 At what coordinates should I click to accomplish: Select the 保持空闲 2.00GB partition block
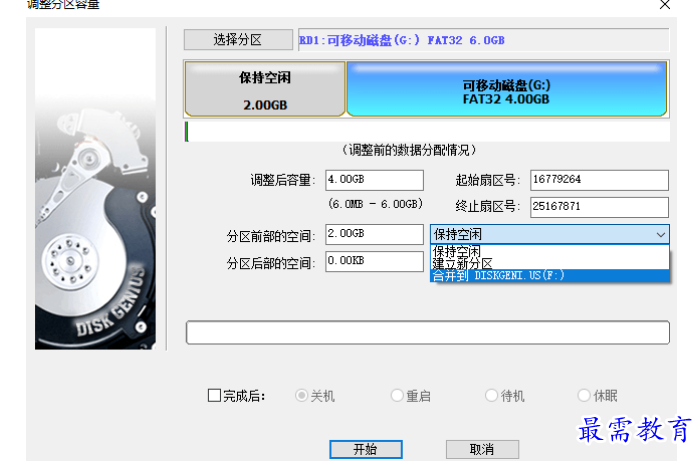(x=265, y=89)
